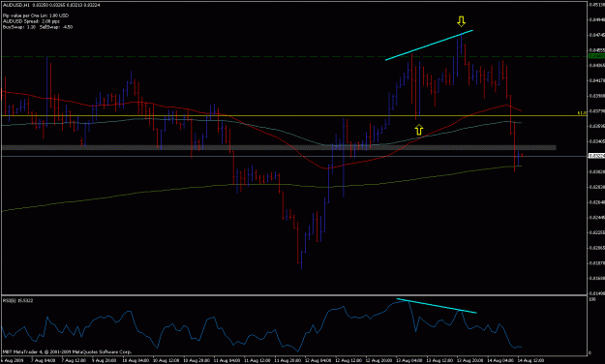Click the RSI(6) 15.5322 indicator label
The height and width of the screenshot is (364, 605).
click(17, 300)
